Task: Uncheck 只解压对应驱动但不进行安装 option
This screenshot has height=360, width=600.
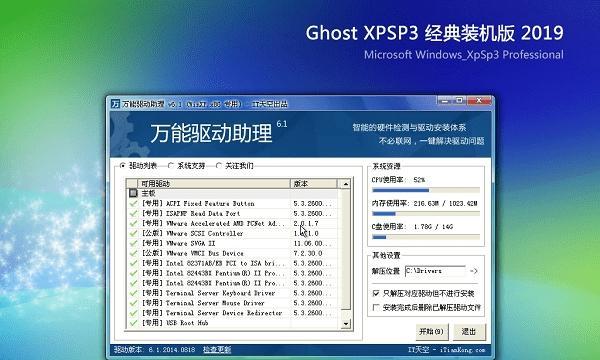Action: (376, 293)
